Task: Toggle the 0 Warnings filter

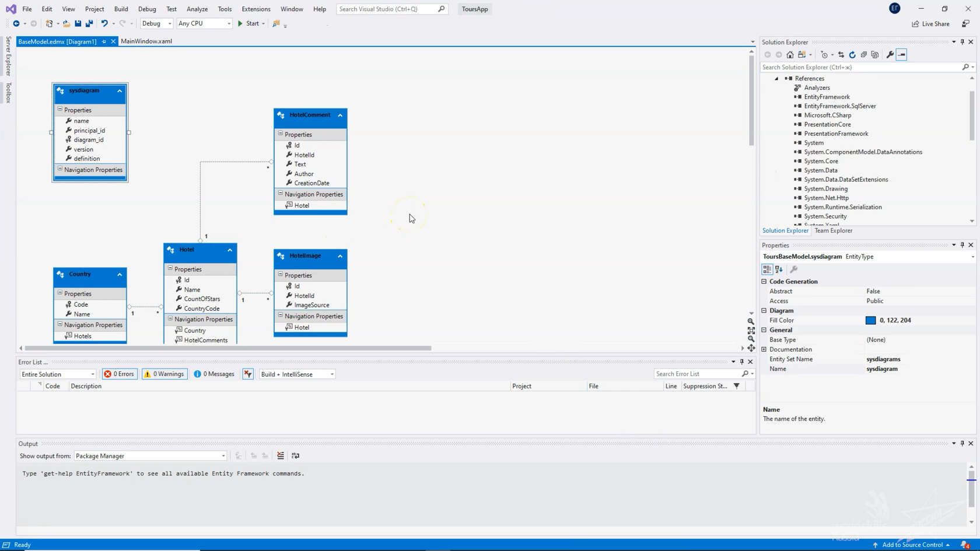Action: point(164,374)
